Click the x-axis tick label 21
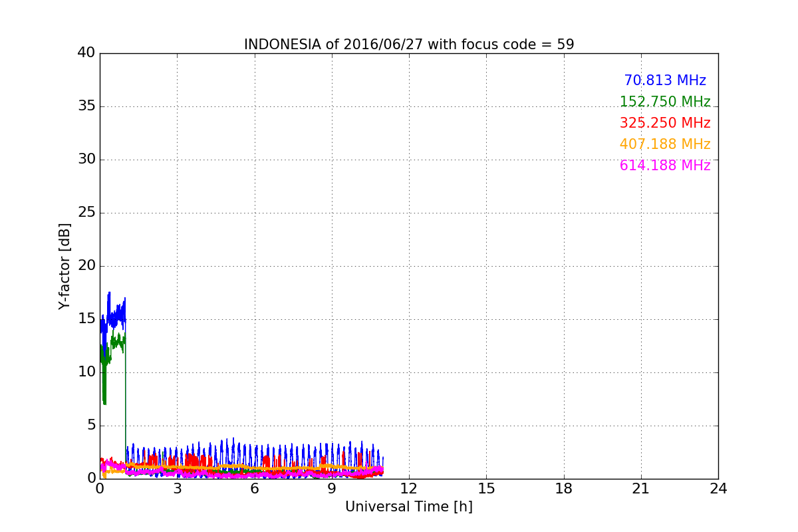This screenshot has width=798, height=532. [641, 488]
